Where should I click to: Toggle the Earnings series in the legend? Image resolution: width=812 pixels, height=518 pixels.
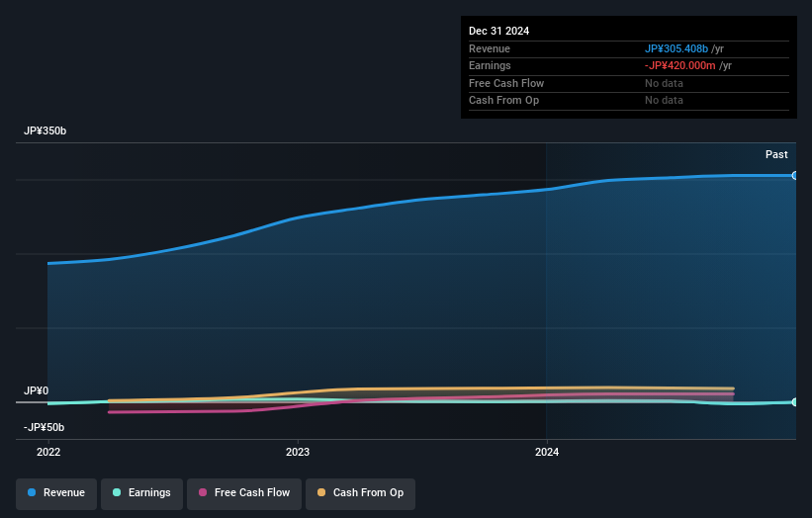[x=141, y=493]
